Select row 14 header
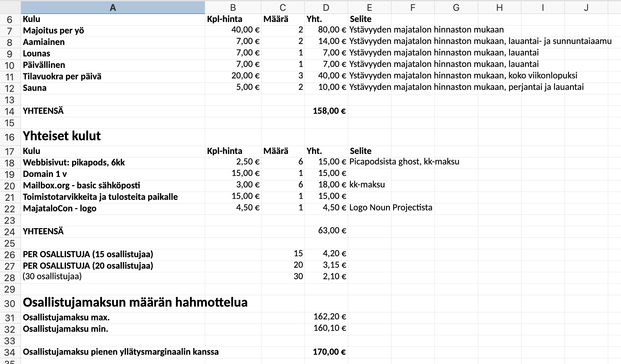Screen dimensions: 621x364 coord(10,112)
